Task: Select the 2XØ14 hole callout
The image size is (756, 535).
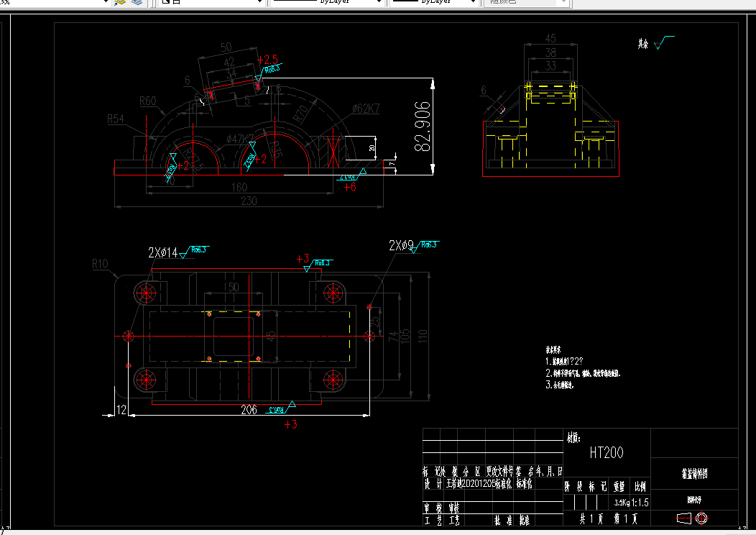Action: [x=163, y=253]
